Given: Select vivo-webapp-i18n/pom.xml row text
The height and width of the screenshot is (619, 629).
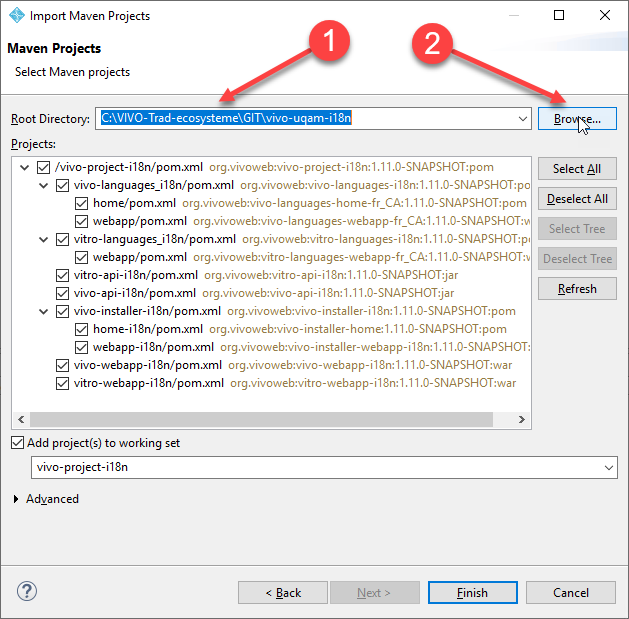Looking at the screenshot, I should 148,365.
